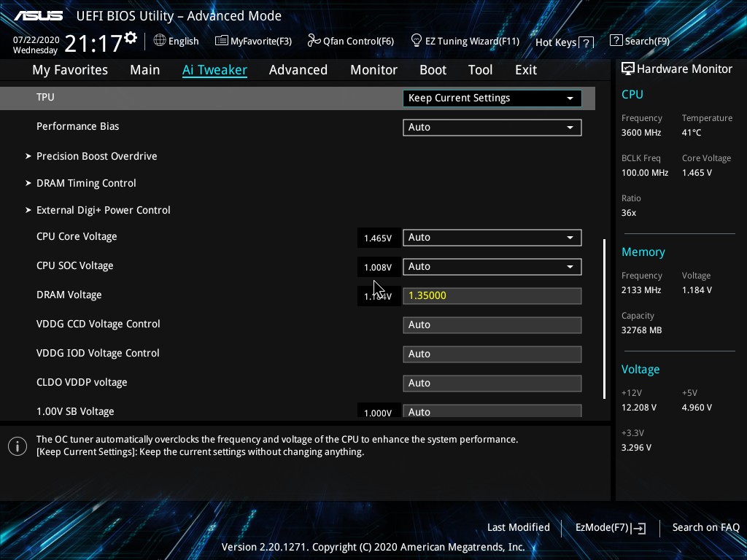Open the Performance Bias dropdown
Viewport: 747px width, 560px height.
click(x=492, y=128)
